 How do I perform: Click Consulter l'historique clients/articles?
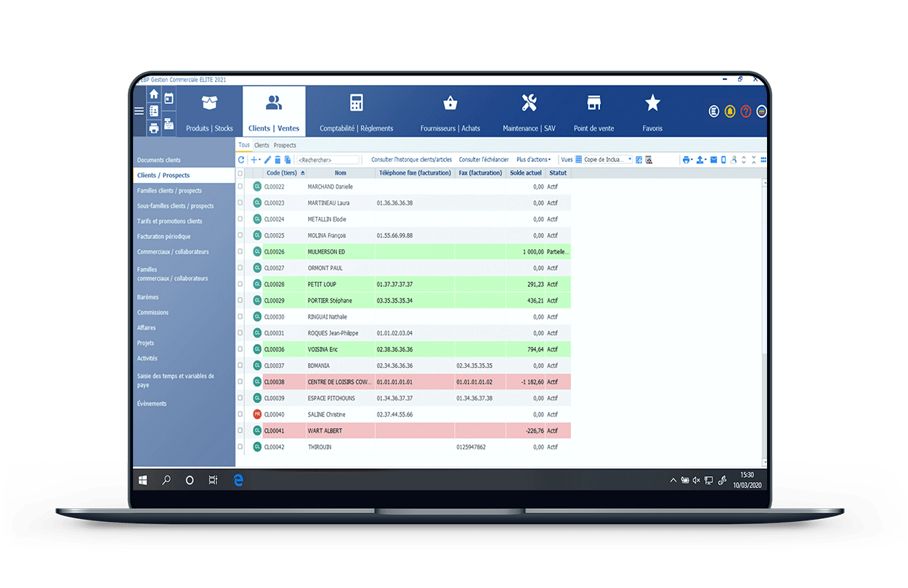point(411,160)
